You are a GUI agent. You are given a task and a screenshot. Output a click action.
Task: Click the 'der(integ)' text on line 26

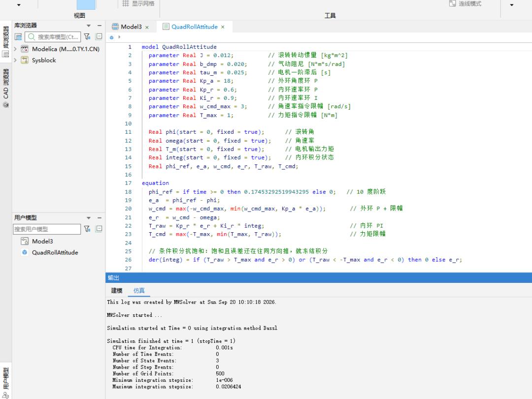[x=166, y=260]
